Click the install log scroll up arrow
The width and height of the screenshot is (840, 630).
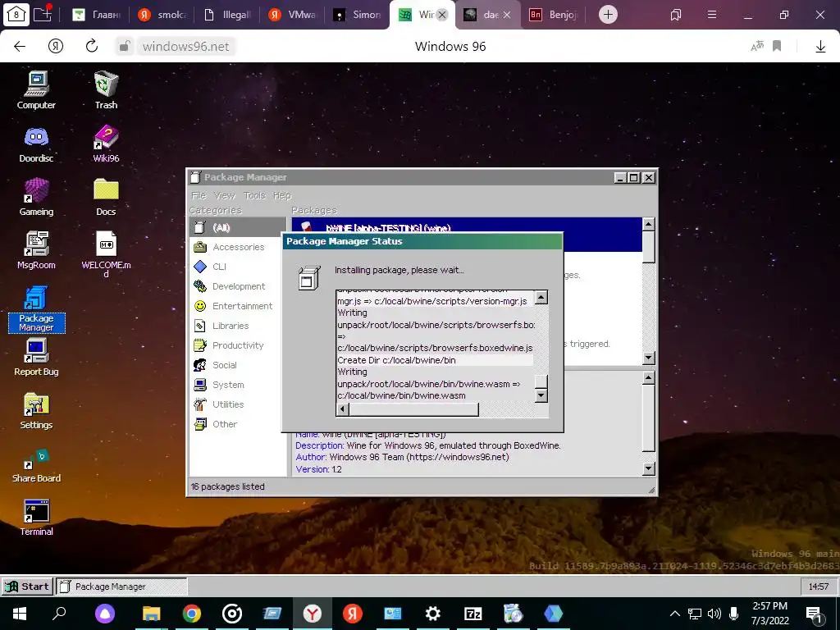pos(541,297)
